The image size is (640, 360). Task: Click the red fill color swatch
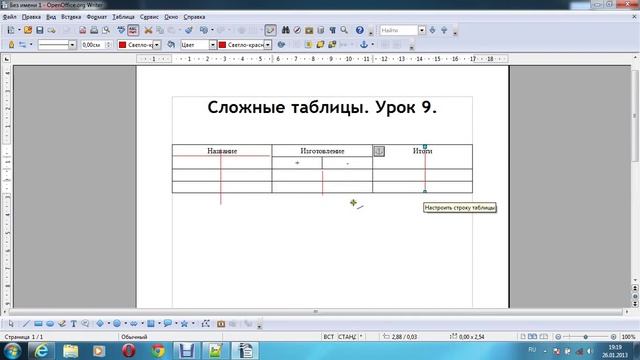point(222,44)
